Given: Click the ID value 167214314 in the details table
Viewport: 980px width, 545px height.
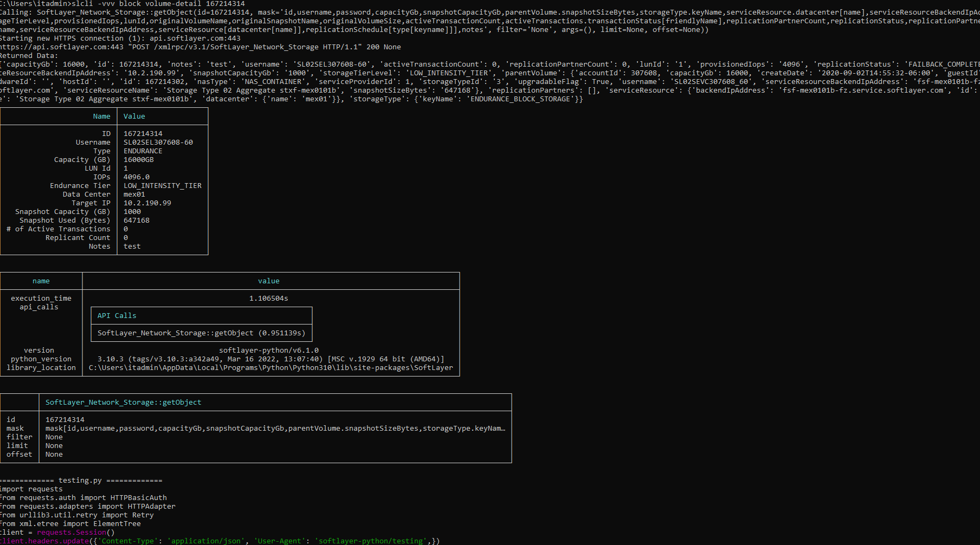Looking at the screenshot, I should pyautogui.click(x=143, y=134).
